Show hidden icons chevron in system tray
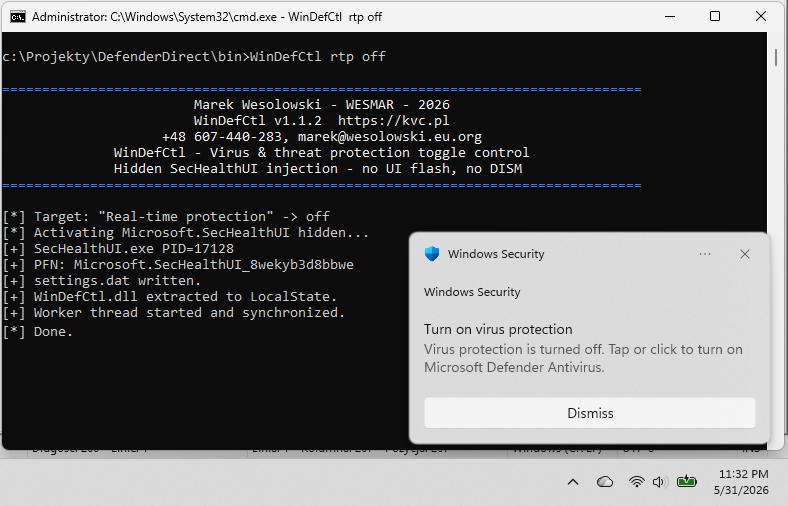The image size is (788, 506). [573, 482]
